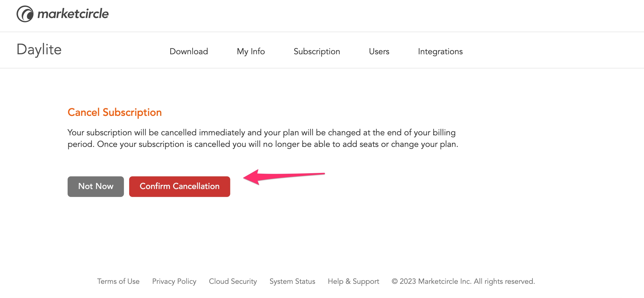Click the marketcircle wordmark text

[73, 14]
